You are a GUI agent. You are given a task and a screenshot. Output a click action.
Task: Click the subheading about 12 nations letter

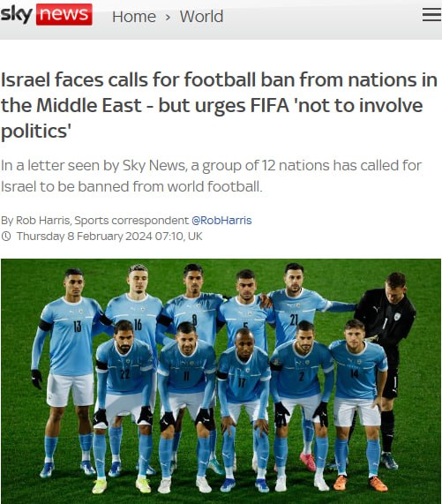[211, 176]
